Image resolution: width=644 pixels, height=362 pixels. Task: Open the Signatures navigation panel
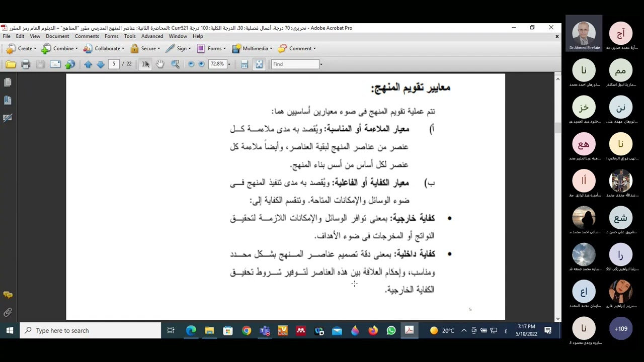pos(8,118)
